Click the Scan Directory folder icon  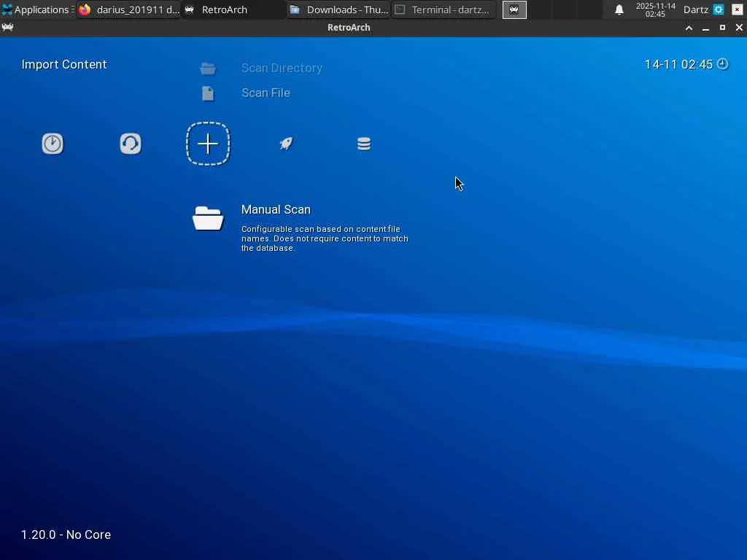(208, 69)
